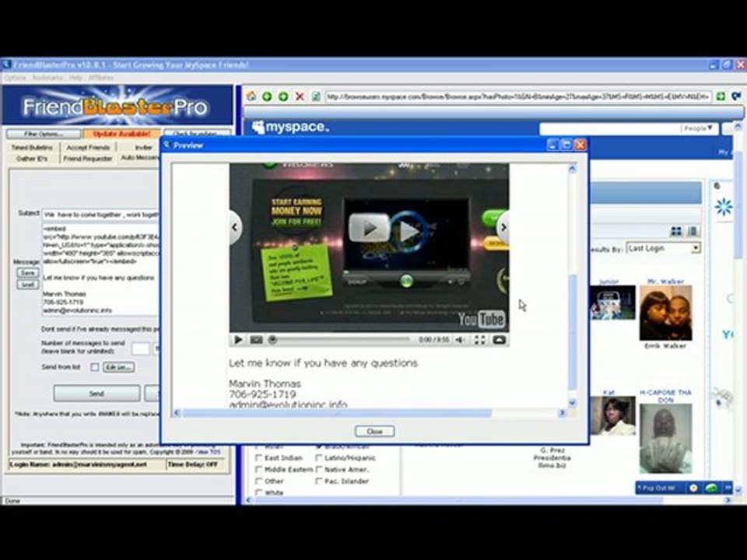Image resolution: width=747 pixels, height=560 pixels.
Task: Check the East Indian ethnicity checkbox
Action: [258, 457]
